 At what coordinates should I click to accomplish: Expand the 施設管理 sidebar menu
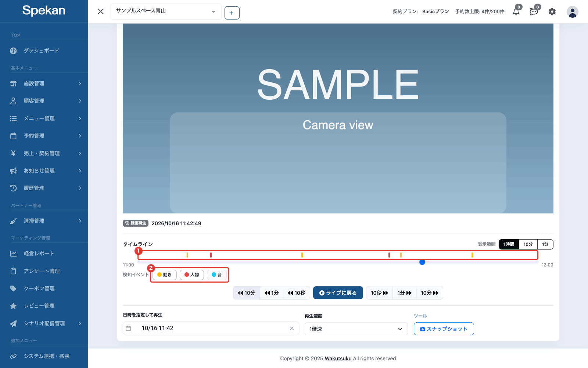44,84
